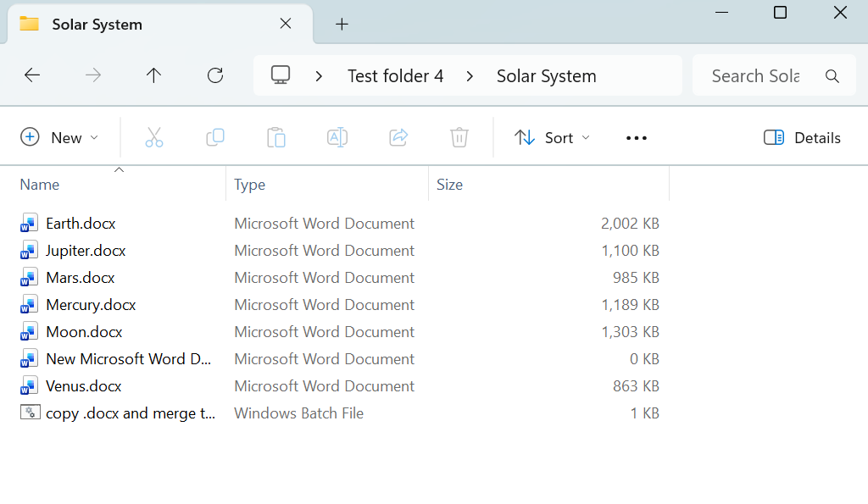Refresh the Solar System folder
The width and height of the screenshot is (868, 504).
[215, 75]
